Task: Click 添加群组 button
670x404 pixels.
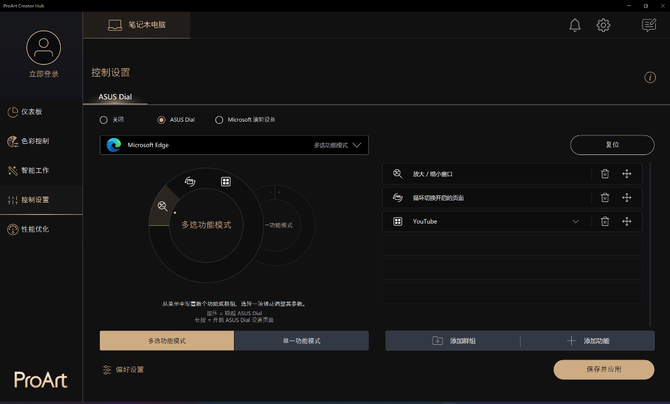Action: pos(453,341)
